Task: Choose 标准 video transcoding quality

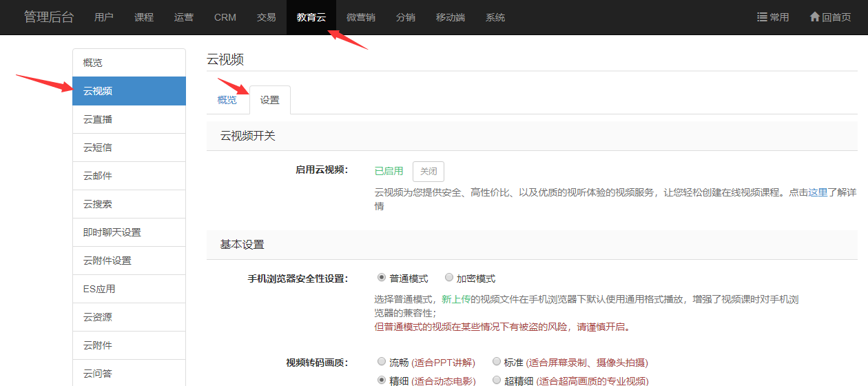Action: coord(497,361)
